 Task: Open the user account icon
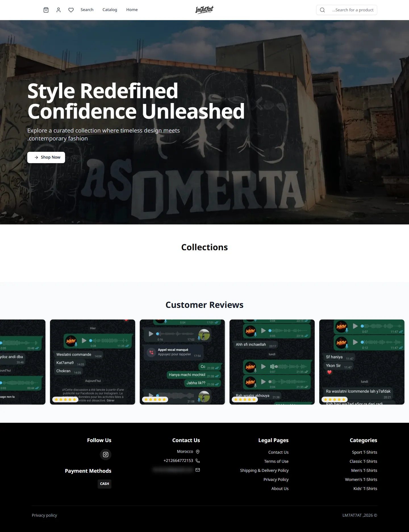coord(59,10)
